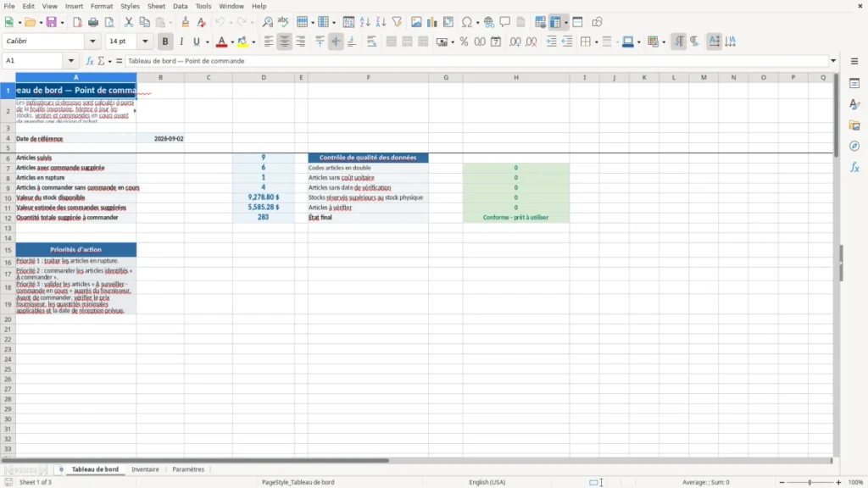Toggle Wrap Text
This screenshot has height=488, width=868.
click(x=371, y=42)
